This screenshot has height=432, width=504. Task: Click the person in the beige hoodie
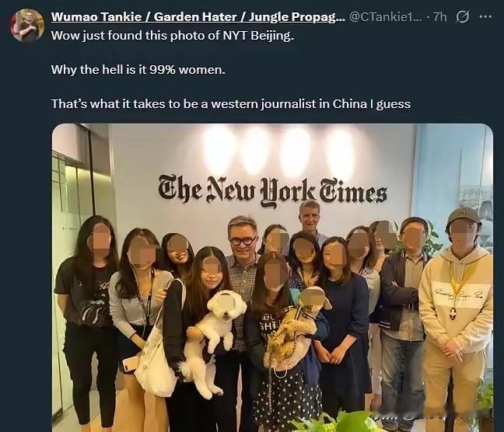click(457, 321)
